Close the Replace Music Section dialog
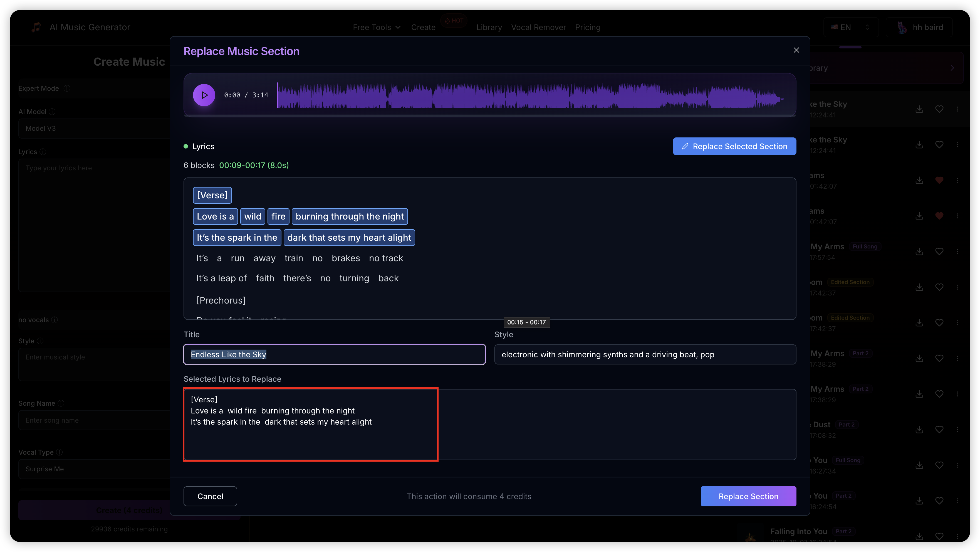 tap(796, 50)
